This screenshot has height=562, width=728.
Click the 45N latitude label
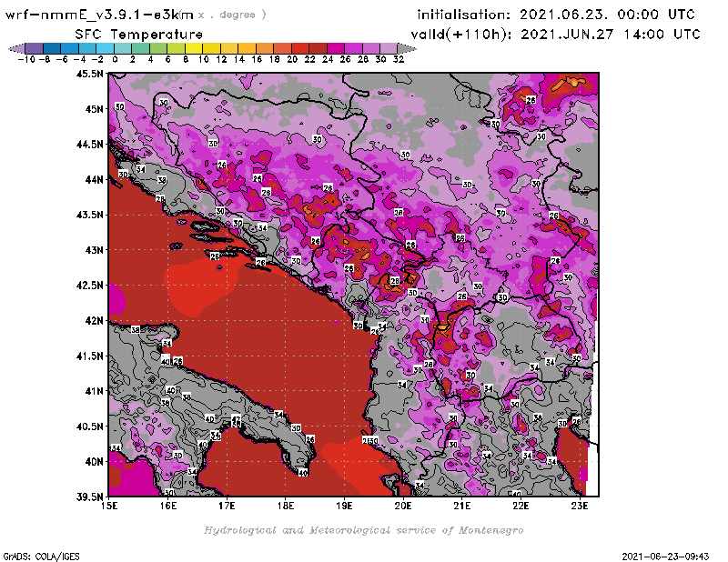click(94, 108)
